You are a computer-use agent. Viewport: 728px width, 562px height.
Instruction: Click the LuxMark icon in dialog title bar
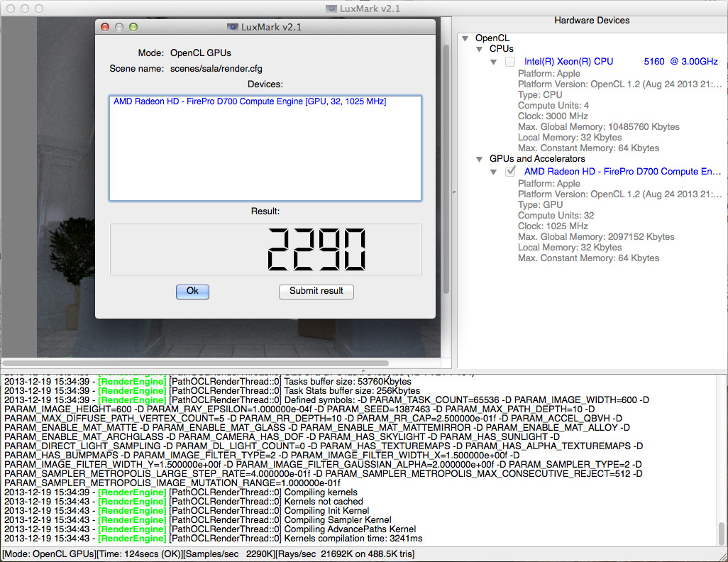pos(233,27)
